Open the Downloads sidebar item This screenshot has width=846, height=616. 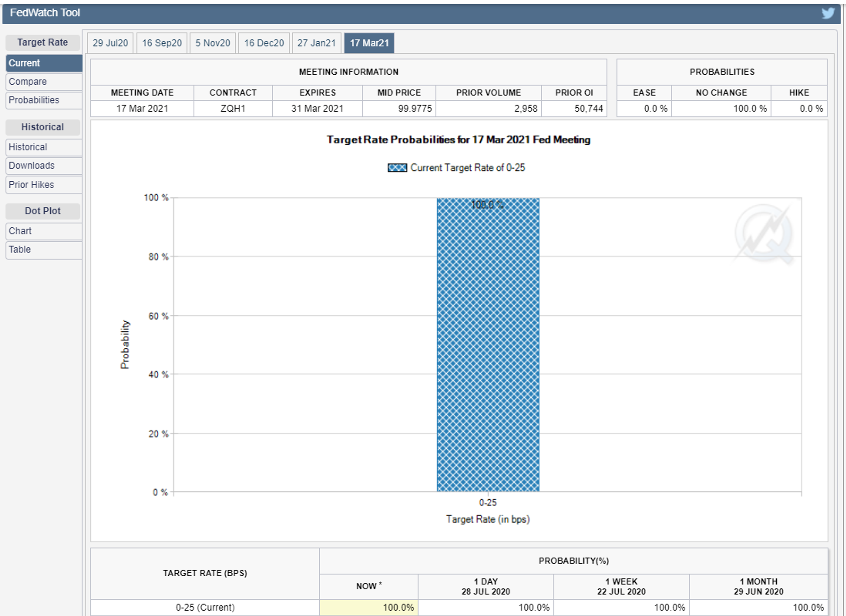44,166
